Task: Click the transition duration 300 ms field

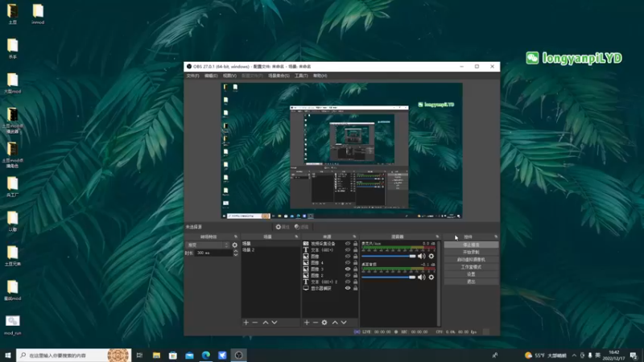Action: pos(213,253)
